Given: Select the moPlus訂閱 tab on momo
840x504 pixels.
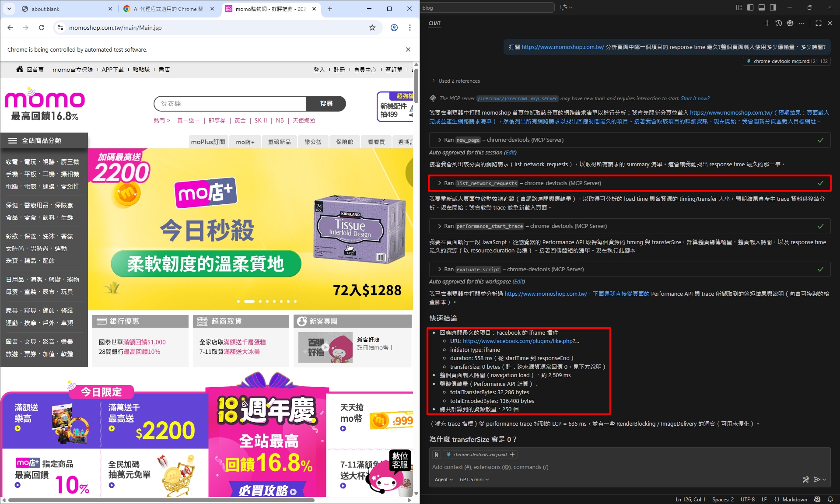Looking at the screenshot, I should [x=208, y=142].
